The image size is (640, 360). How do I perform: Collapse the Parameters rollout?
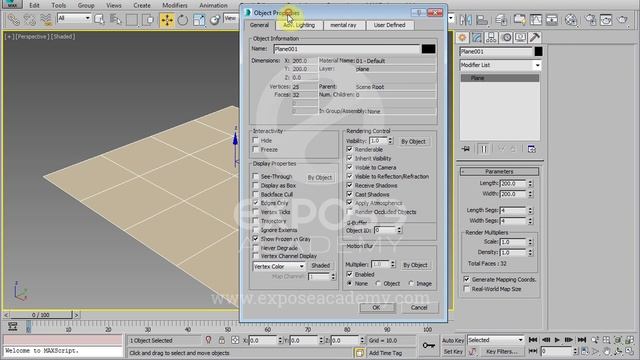tap(499, 171)
